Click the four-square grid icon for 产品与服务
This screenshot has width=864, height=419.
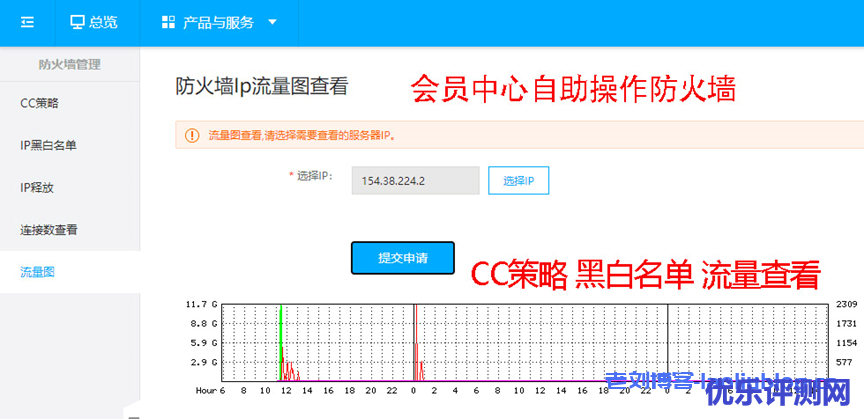tap(168, 22)
